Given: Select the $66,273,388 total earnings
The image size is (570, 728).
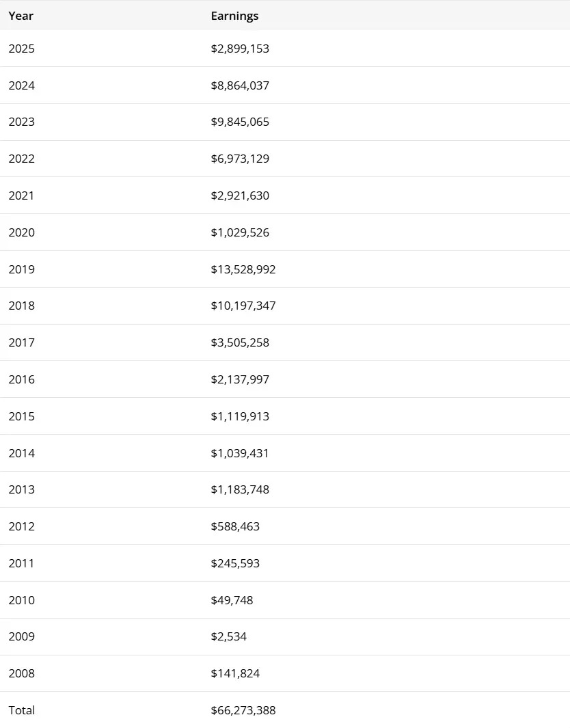Looking at the screenshot, I should 243,710.
